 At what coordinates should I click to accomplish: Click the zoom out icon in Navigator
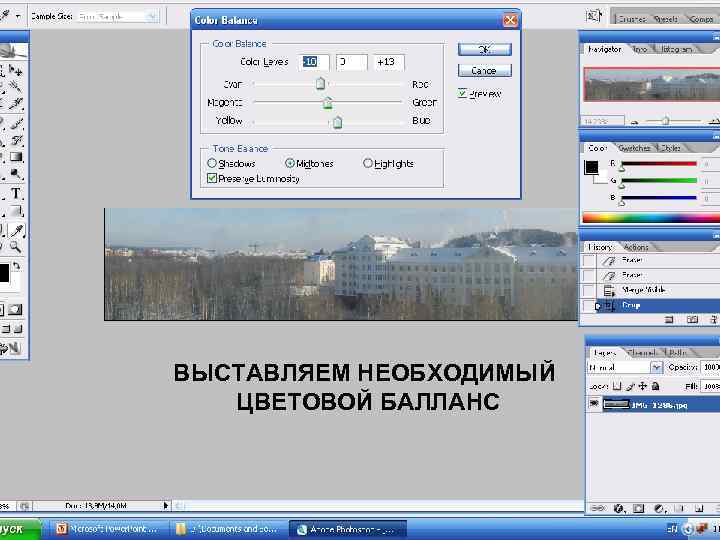[x=635, y=122]
